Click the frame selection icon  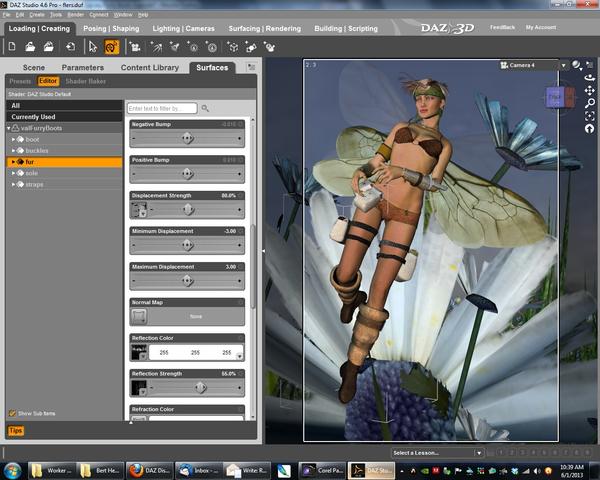589,116
